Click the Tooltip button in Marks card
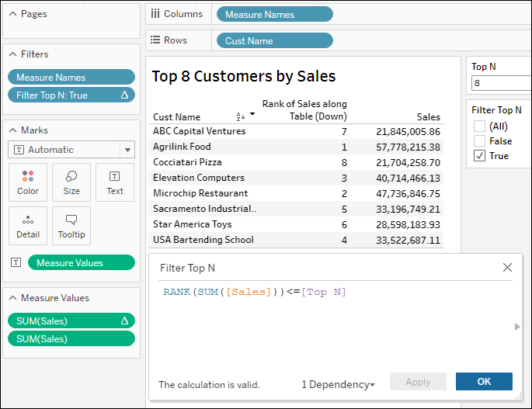Screen dimensions: 532x409 71,226
